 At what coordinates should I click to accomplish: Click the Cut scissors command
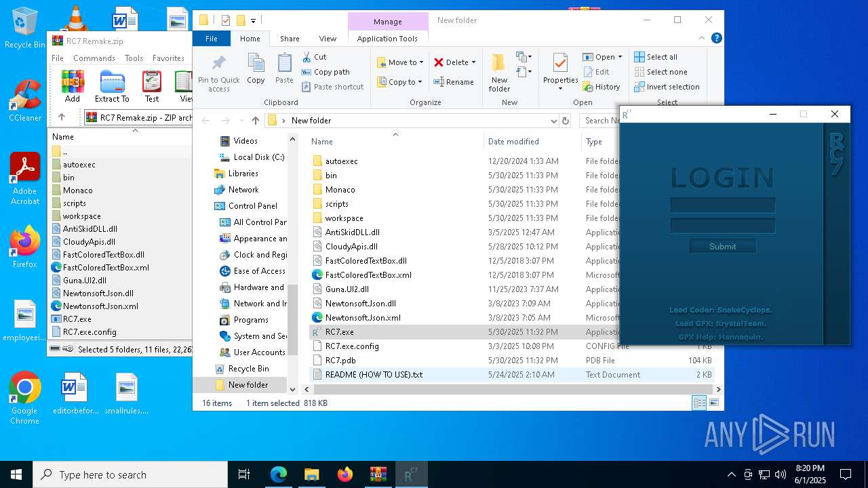pyautogui.click(x=314, y=57)
